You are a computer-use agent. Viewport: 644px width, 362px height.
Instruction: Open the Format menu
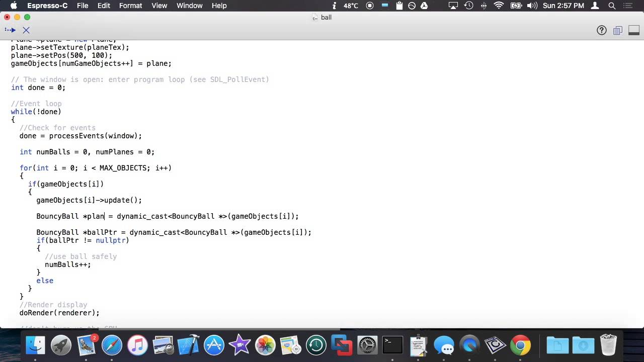coord(130,6)
